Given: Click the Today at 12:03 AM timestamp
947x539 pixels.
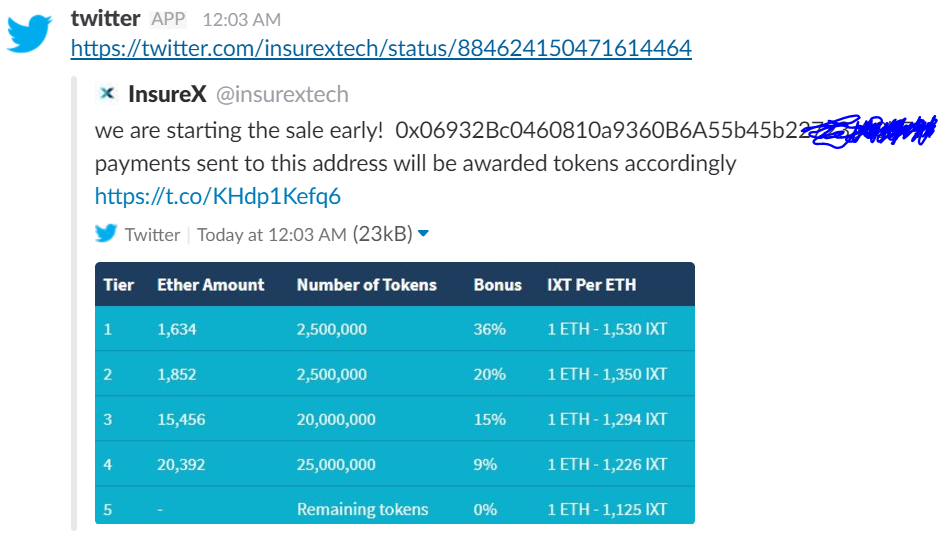Looking at the screenshot, I should pyautogui.click(x=272, y=234).
